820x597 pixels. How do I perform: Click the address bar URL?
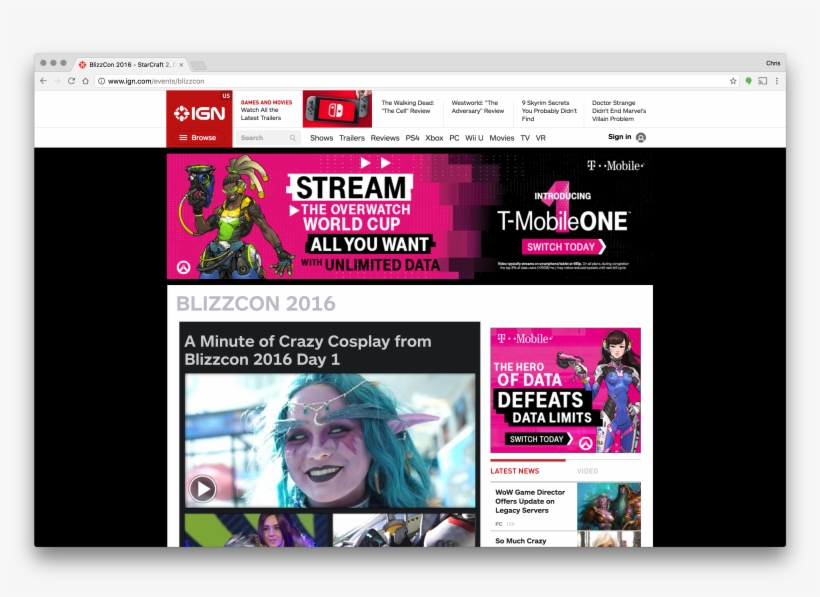click(x=156, y=81)
